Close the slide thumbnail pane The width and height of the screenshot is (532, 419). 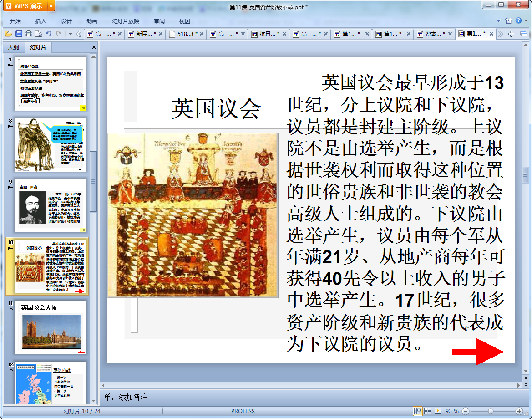coord(94,47)
